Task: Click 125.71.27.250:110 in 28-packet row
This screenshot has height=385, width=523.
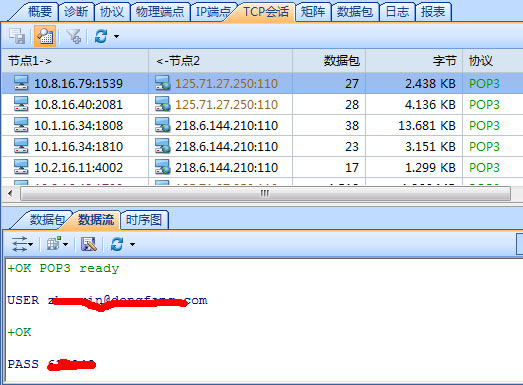Action: tap(226, 104)
